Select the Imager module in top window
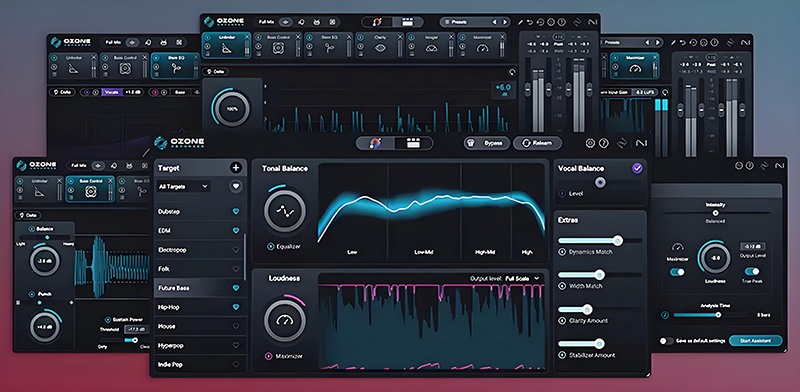800x392 pixels. pyautogui.click(x=431, y=45)
